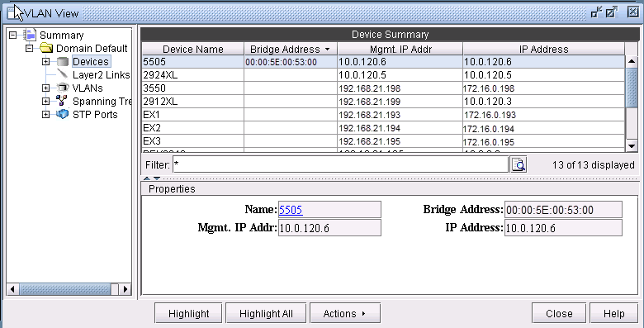The width and height of the screenshot is (644, 328).
Task: Click the maximize window icon in title bar
Action: point(612,12)
